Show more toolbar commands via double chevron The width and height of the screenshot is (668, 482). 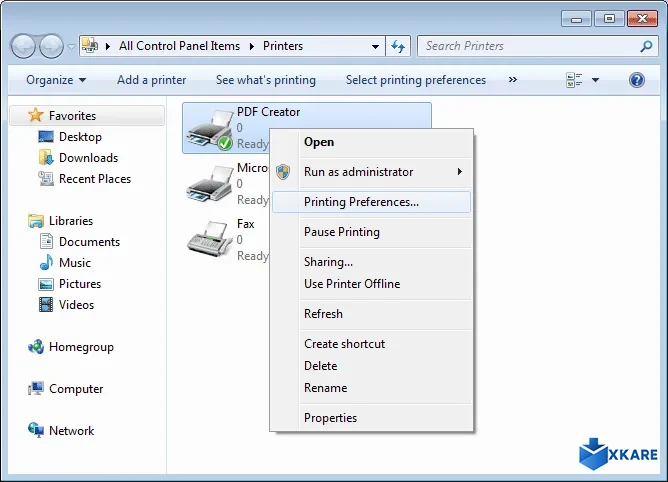[513, 80]
